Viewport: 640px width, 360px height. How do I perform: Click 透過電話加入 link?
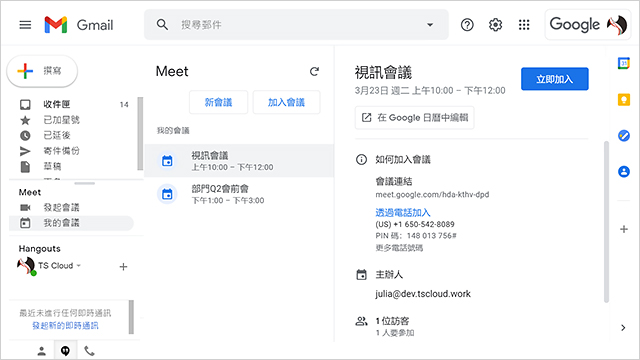(403, 213)
